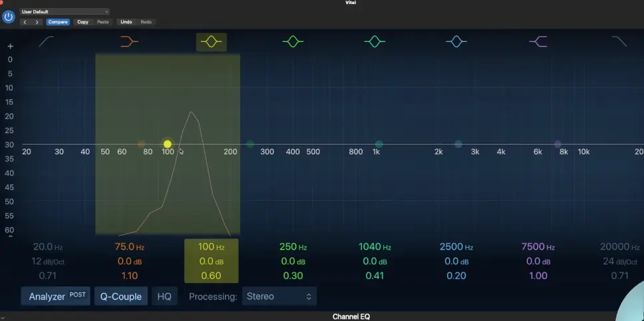Image resolution: width=644 pixels, height=321 pixels.
Task: Toggle the plugin power bypass button
Action: (x=8, y=17)
